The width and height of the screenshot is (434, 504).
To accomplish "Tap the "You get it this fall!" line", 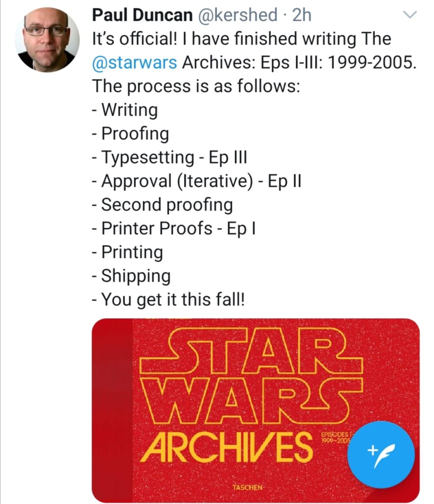I will pyautogui.click(x=168, y=300).
